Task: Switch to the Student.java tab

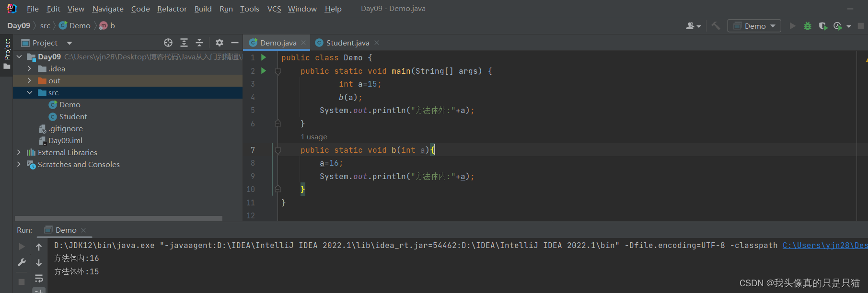Action: [x=347, y=43]
